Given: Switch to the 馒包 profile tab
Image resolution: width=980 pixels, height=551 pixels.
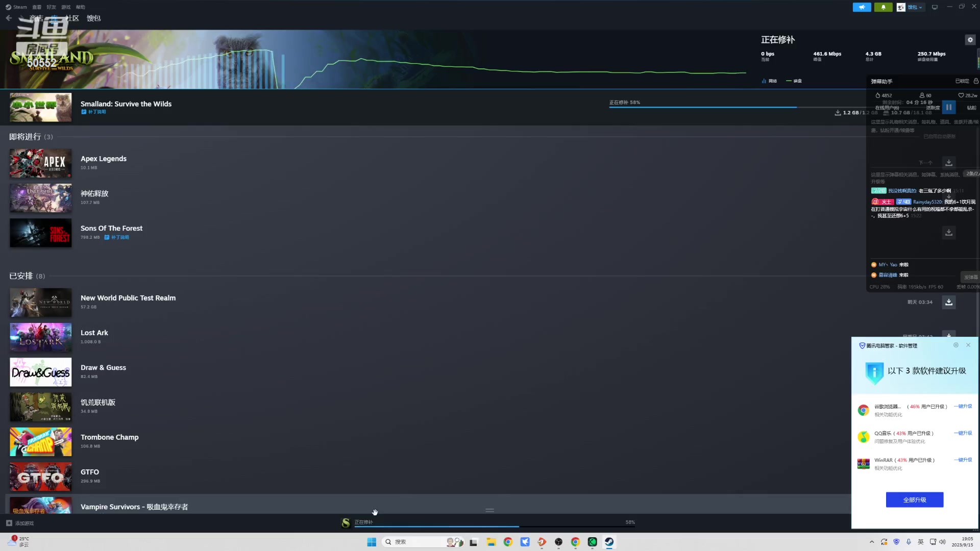Looking at the screenshot, I should point(93,18).
